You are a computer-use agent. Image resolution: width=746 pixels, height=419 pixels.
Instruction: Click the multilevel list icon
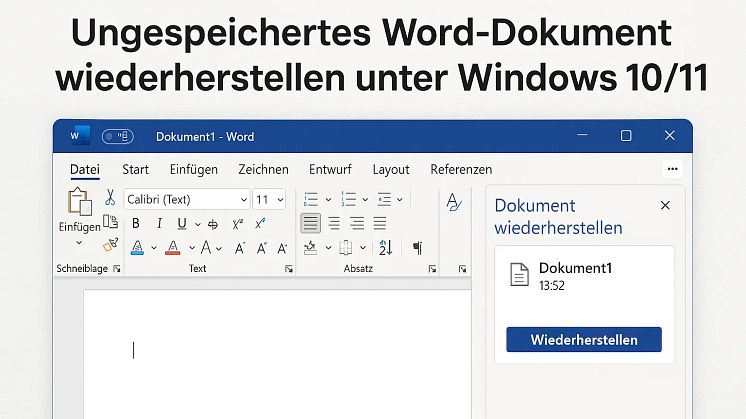click(x=384, y=199)
